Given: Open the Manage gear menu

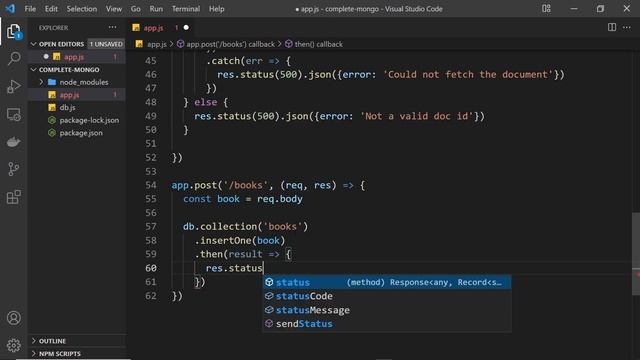Looking at the screenshot, I should [13, 345].
